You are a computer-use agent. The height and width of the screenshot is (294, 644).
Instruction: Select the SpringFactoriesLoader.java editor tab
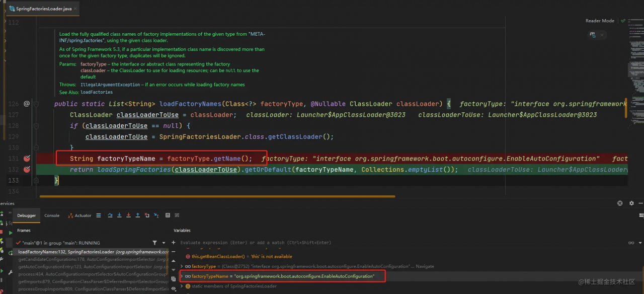click(44, 9)
